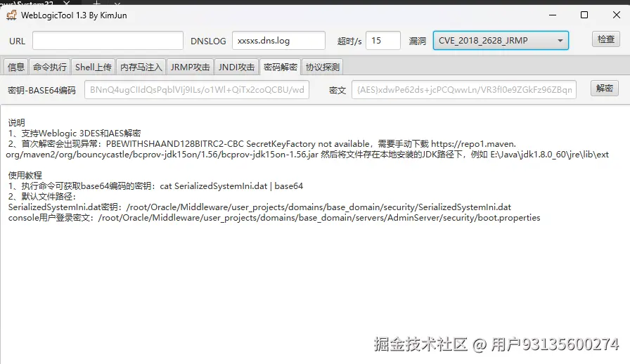This screenshot has width=630, height=364.
Task: Click the 密文 ciphertext input field
Action: 464,89
